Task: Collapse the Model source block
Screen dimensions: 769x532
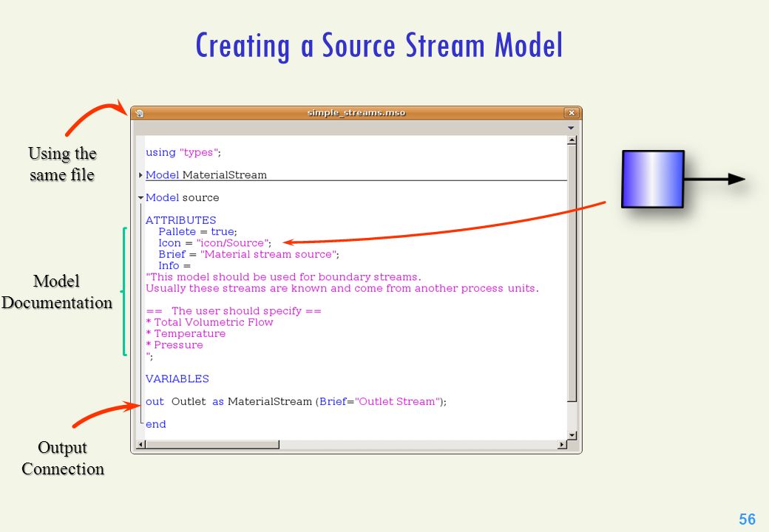Action: click(140, 198)
